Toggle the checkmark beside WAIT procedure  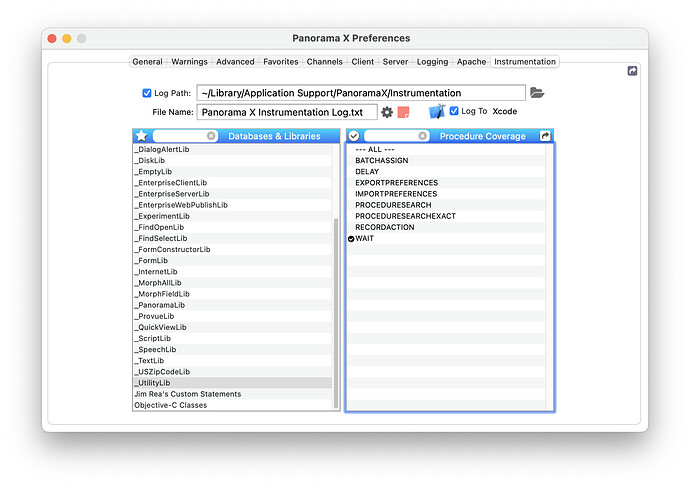(x=351, y=239)
